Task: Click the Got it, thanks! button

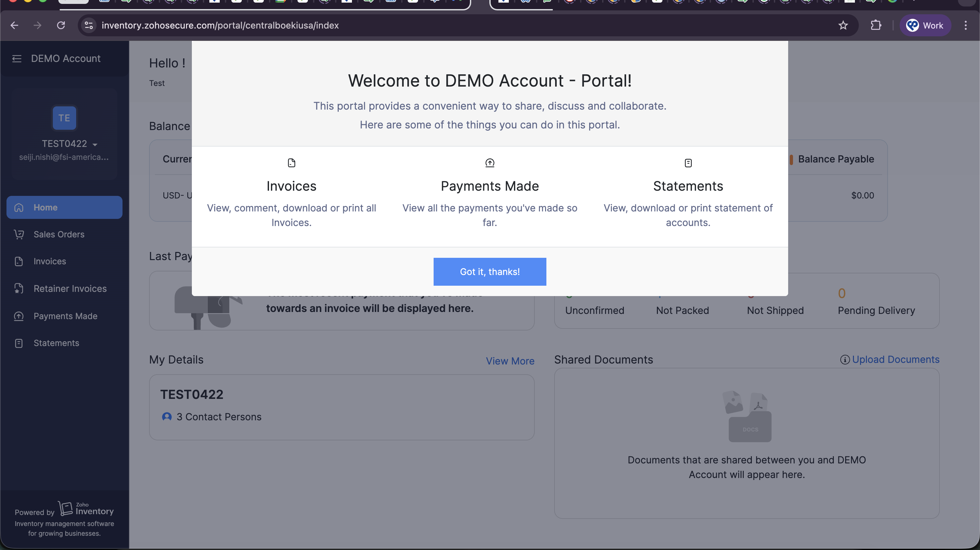Action: 490,272
